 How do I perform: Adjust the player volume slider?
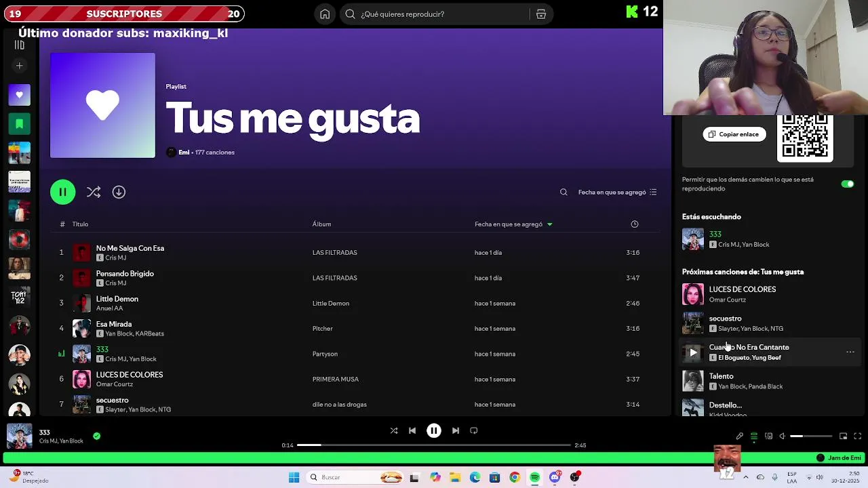pos(811,436)
